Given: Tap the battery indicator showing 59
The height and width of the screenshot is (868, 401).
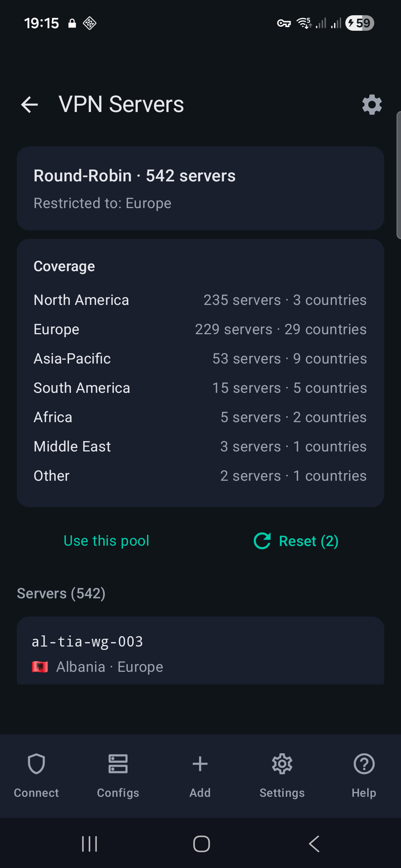Looking at the screenshot, I should click(359, 23).
